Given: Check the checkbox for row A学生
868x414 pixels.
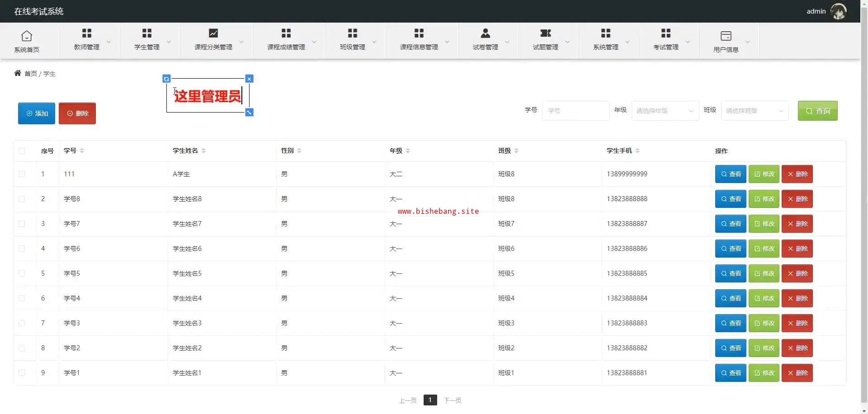Looking at the screenshot, I should click(22, 174).
